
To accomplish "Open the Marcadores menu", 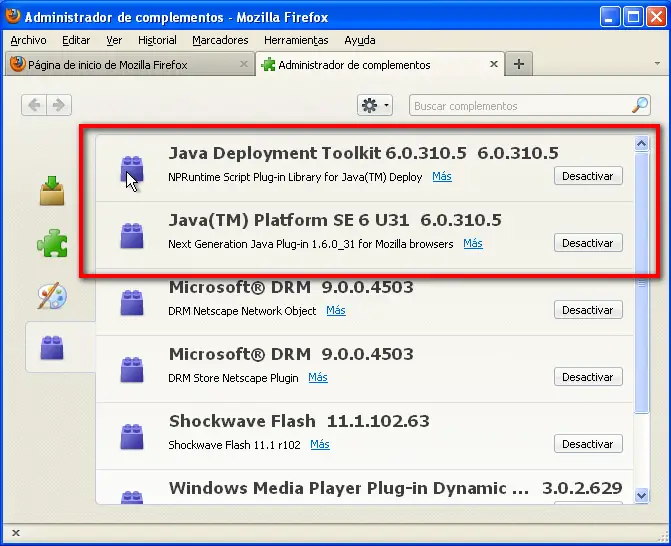I will pos(220,40).
